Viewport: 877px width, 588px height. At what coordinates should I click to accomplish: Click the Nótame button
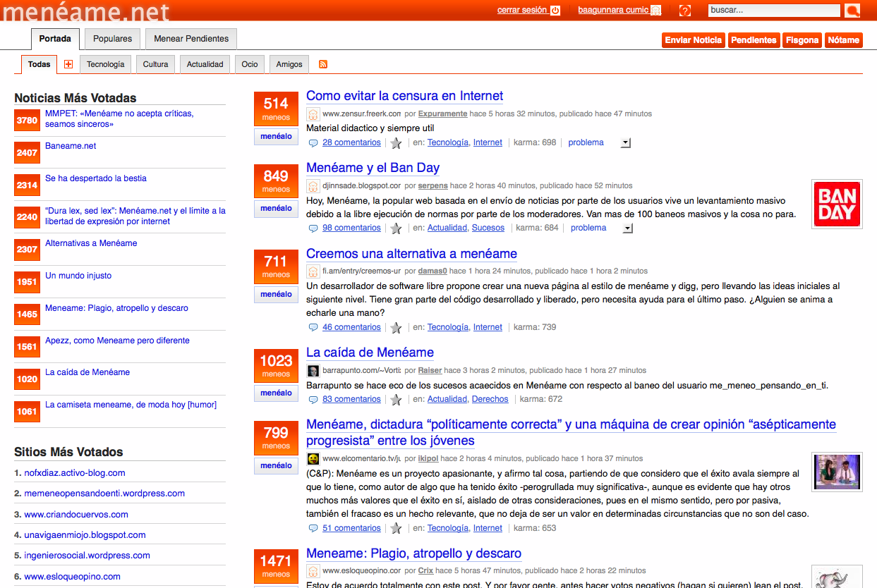tap(844, 40)
